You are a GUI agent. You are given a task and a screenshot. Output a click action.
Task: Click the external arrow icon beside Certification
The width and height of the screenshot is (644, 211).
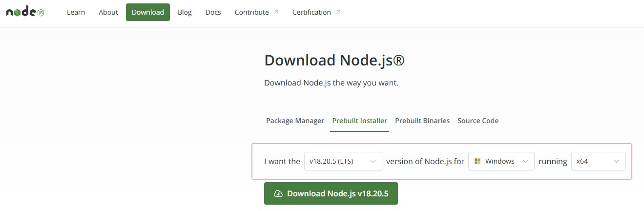(x=338, y=12)
